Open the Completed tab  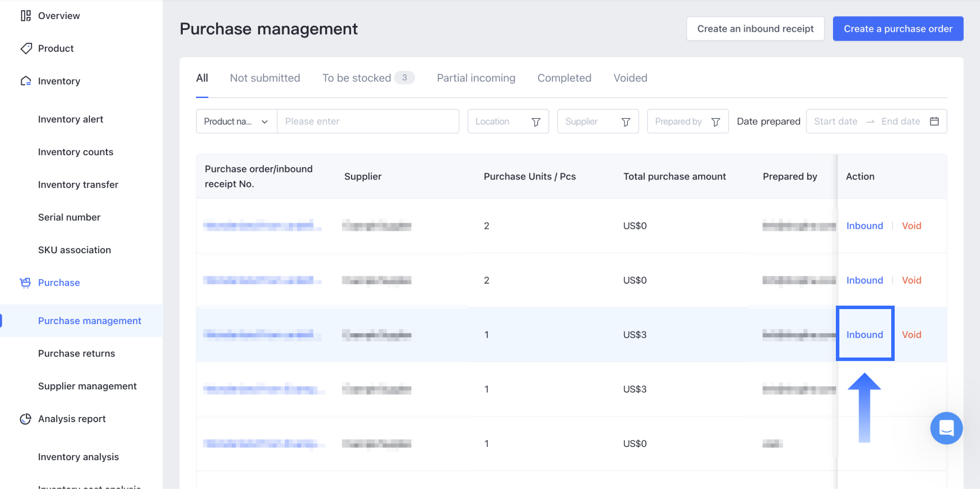pyautogui.click(x=564, y=78)
